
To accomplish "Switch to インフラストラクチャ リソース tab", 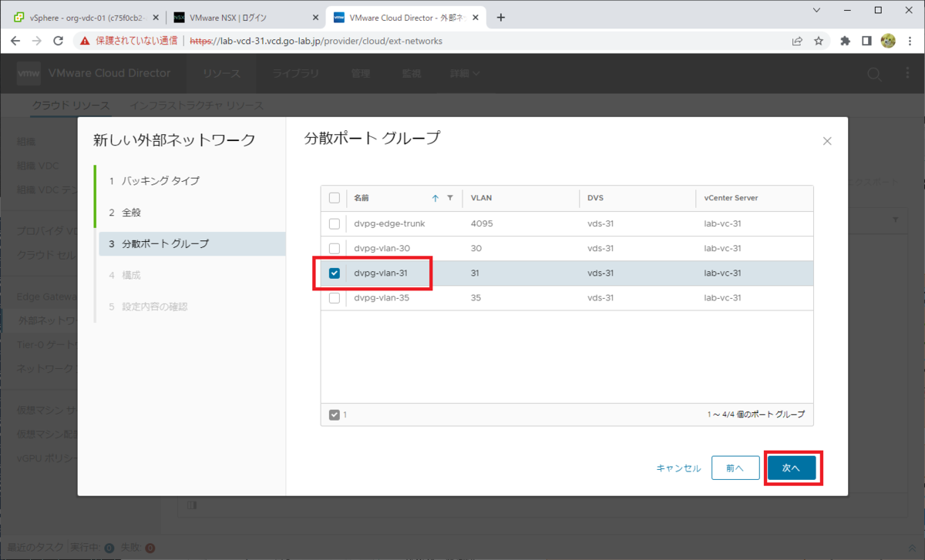I will click(197, 106).
